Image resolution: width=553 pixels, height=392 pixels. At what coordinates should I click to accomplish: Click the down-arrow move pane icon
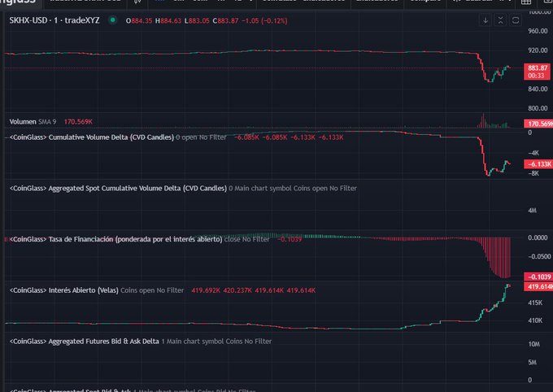point(486,20)
